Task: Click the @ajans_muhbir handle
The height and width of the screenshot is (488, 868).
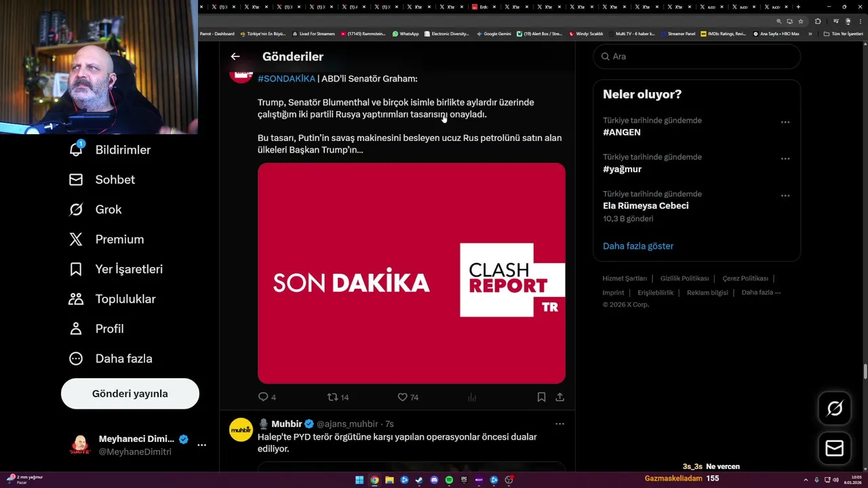Action: click(347, 424)
